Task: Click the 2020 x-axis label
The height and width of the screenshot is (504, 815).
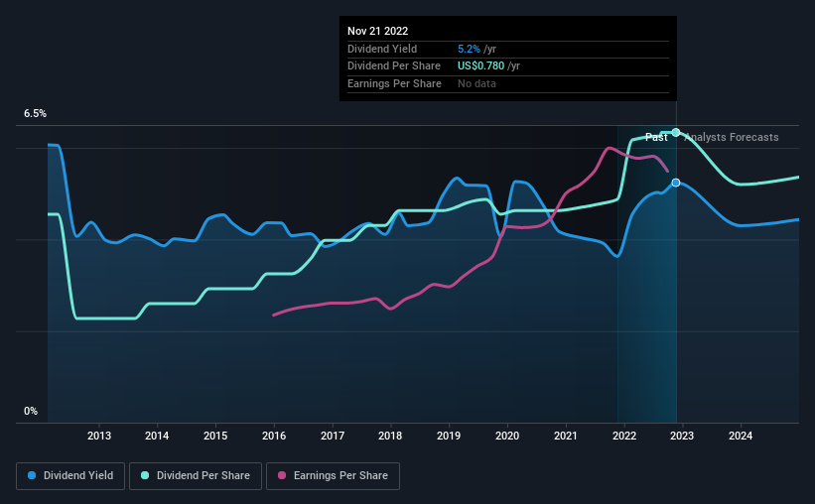Action: [x=507, y=436]
